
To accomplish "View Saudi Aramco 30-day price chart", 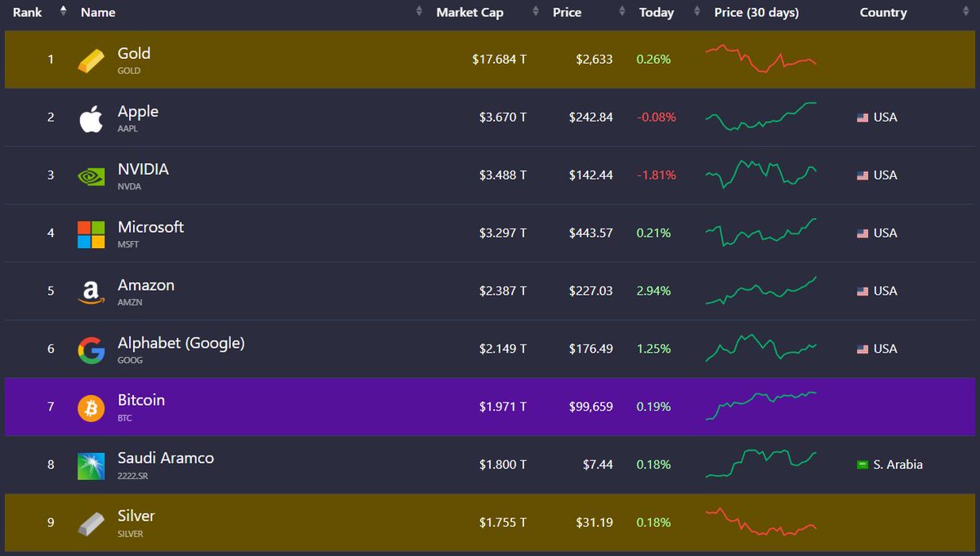I will [761, 464].
